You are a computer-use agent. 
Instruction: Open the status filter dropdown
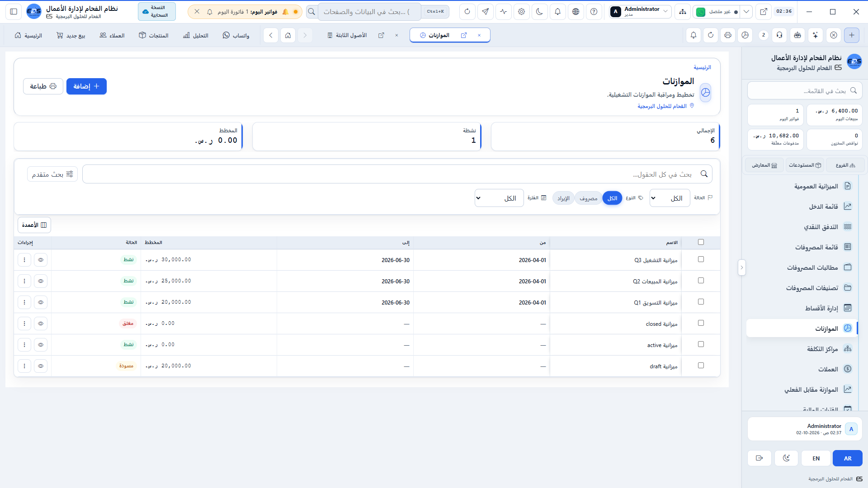click(x=670, y=198)
